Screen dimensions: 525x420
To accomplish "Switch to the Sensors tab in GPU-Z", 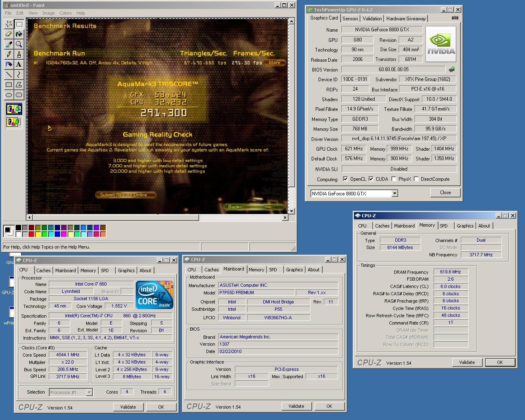I will [350, 18].
